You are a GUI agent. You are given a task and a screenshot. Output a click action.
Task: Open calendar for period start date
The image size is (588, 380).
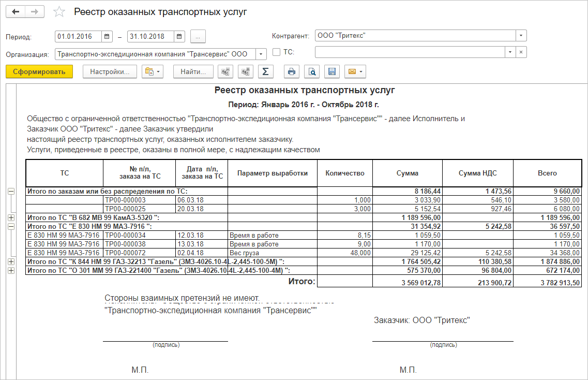click(x=107, y=36)
